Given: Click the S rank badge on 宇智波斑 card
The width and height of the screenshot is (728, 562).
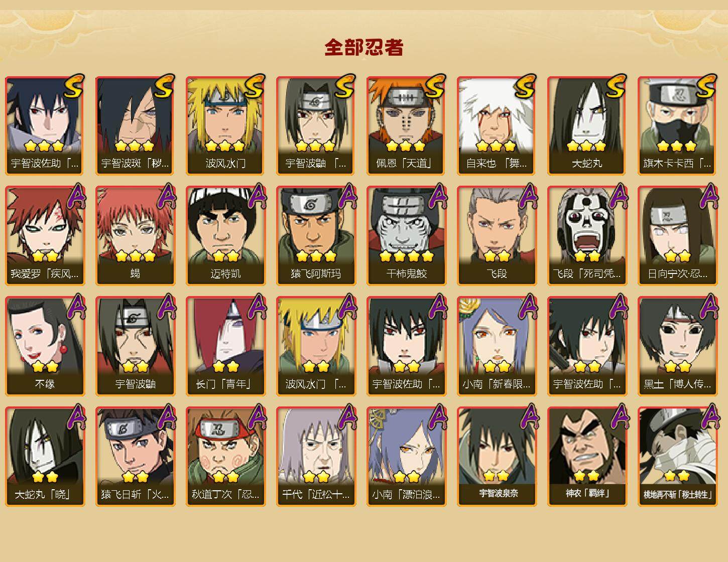Looking at the screenshot, I should coord(164,86).
